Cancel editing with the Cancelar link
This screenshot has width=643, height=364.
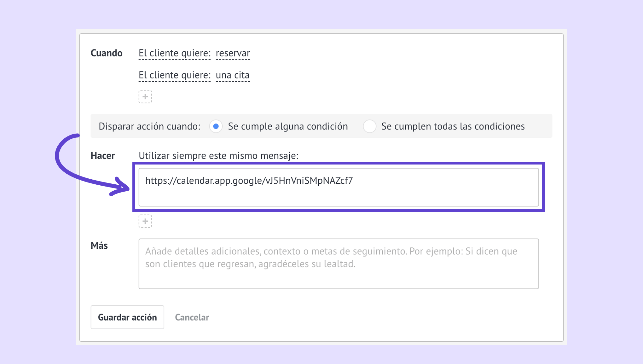point(192,317)
